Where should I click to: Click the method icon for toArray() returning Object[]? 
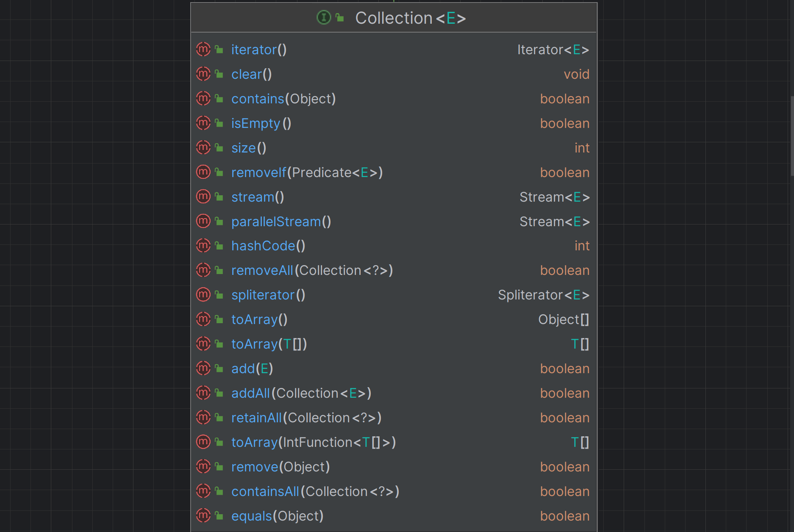(203, 319)
